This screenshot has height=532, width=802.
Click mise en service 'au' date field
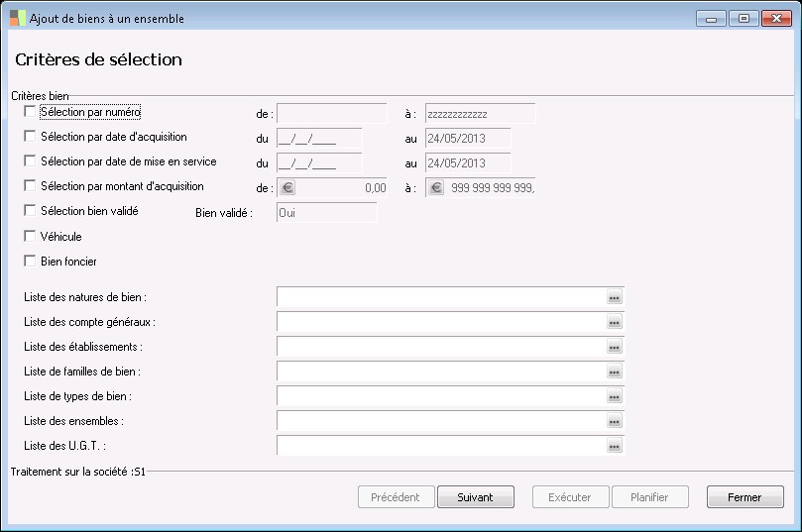(x=468, y=163)
